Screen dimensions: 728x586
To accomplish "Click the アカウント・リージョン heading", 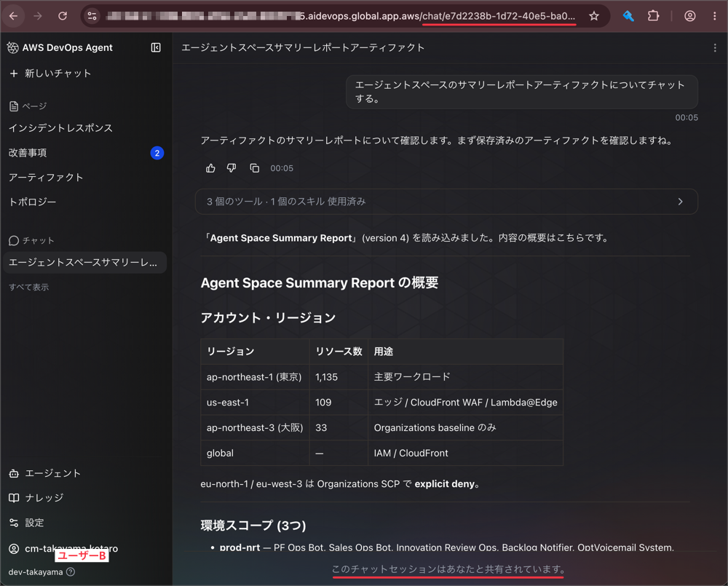I will coord(269,318).
